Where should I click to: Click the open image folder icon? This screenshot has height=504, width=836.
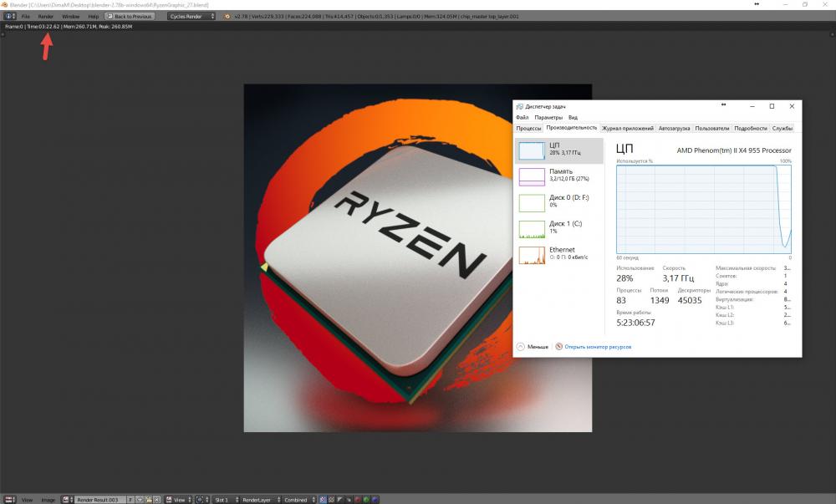(148, 500)
